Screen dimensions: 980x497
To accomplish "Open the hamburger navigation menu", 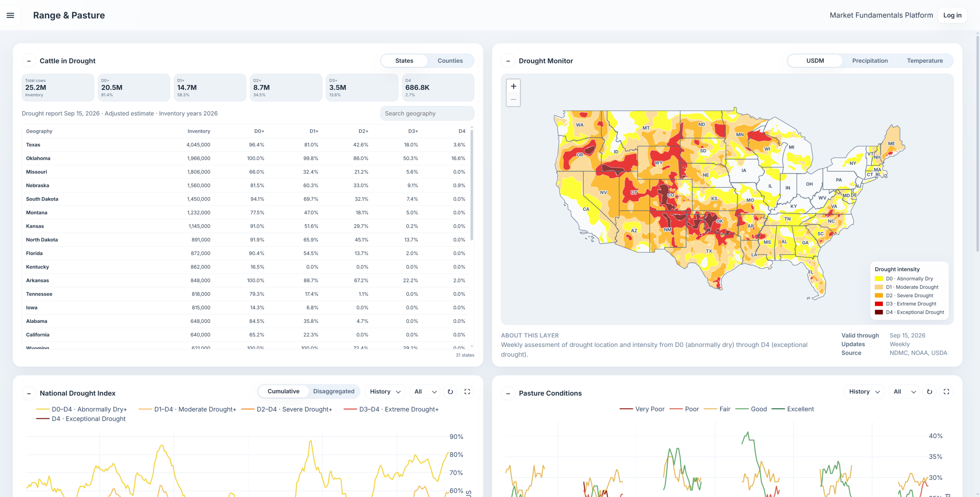I will click(x=10, y=15).
